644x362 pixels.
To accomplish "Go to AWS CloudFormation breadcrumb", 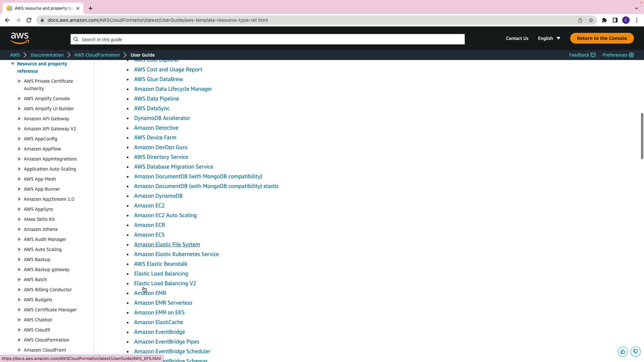I will coord(97,55).
